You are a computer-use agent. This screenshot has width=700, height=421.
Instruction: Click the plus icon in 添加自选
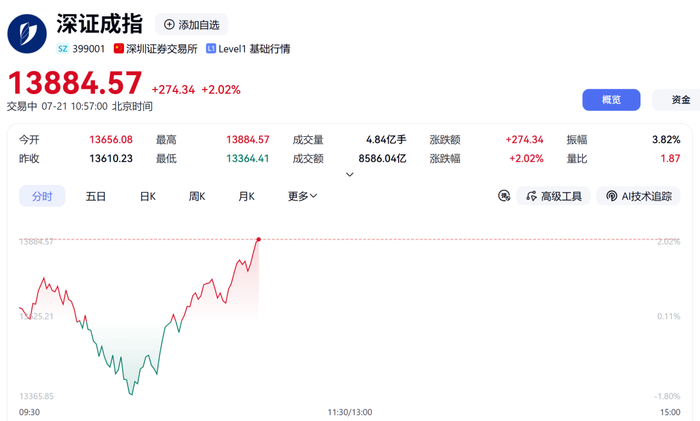click(169, 25)
